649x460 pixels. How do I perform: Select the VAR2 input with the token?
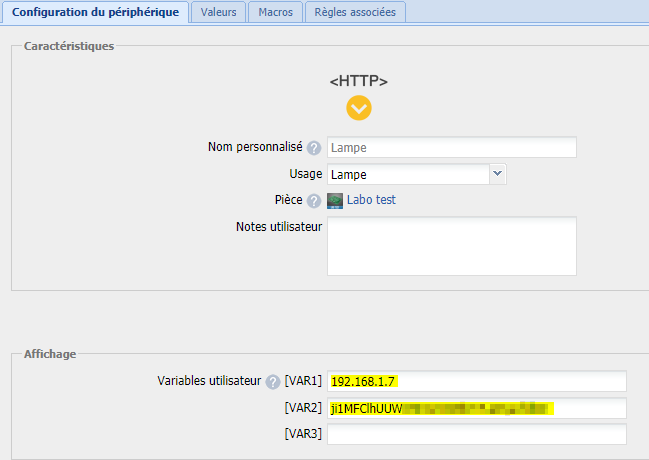click(476, 408)
